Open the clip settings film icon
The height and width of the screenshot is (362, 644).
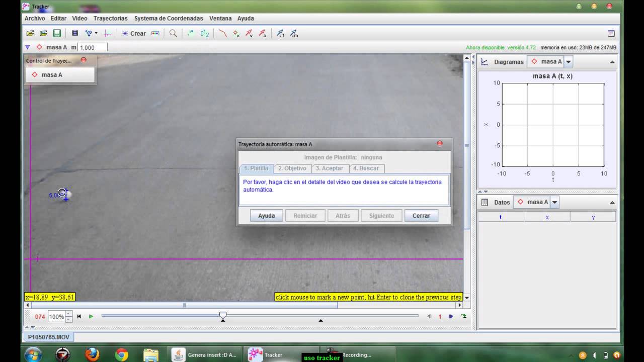75,33
